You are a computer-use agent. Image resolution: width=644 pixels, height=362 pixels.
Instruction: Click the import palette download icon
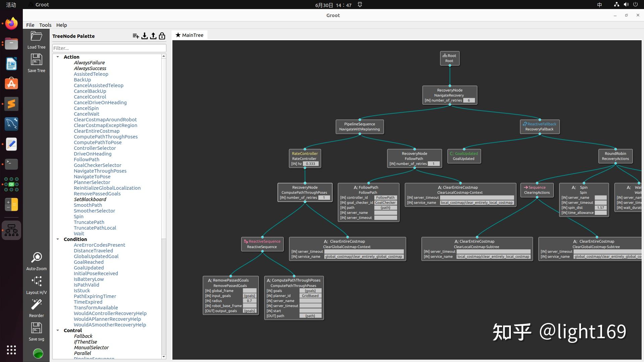coord(145,36)
